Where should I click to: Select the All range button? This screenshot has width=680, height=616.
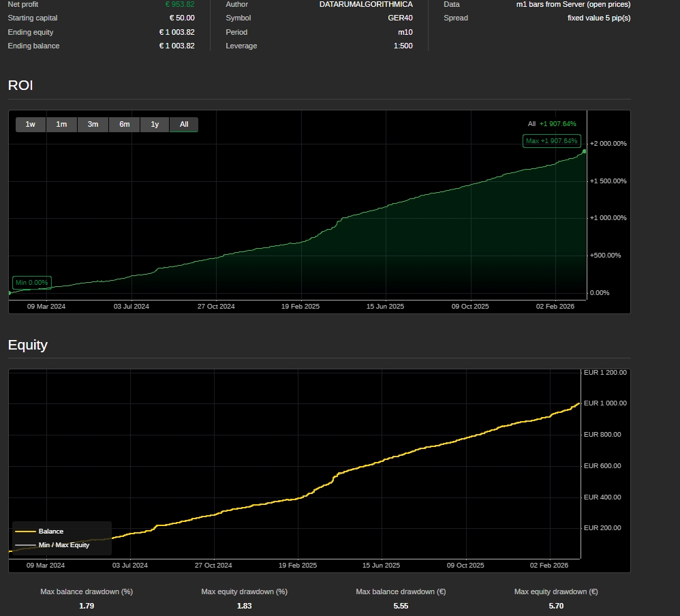point(184,124)
